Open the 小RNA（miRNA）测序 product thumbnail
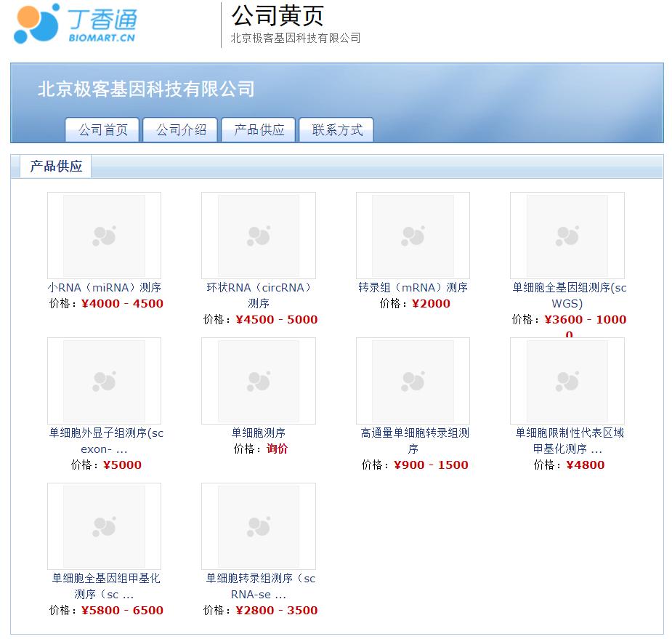This screenshot has width=672, height=639. tap(104, 236)
